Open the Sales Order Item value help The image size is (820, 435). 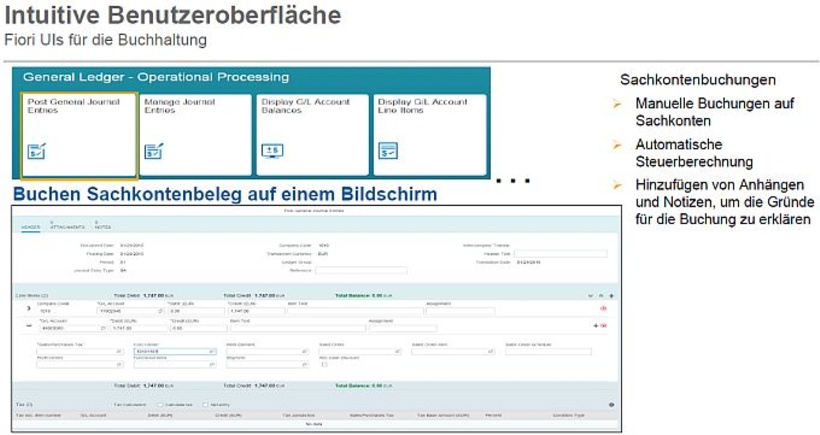tap(491, 352)
